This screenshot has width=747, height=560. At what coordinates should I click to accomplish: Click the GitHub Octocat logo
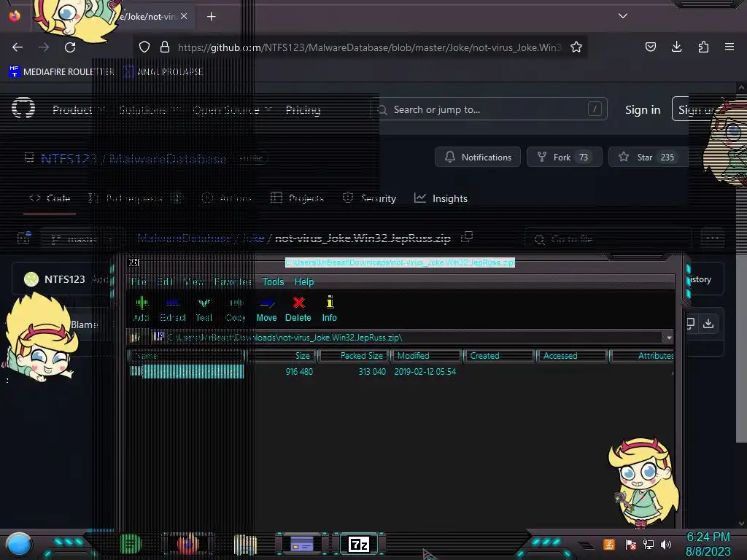click(23, 108)
